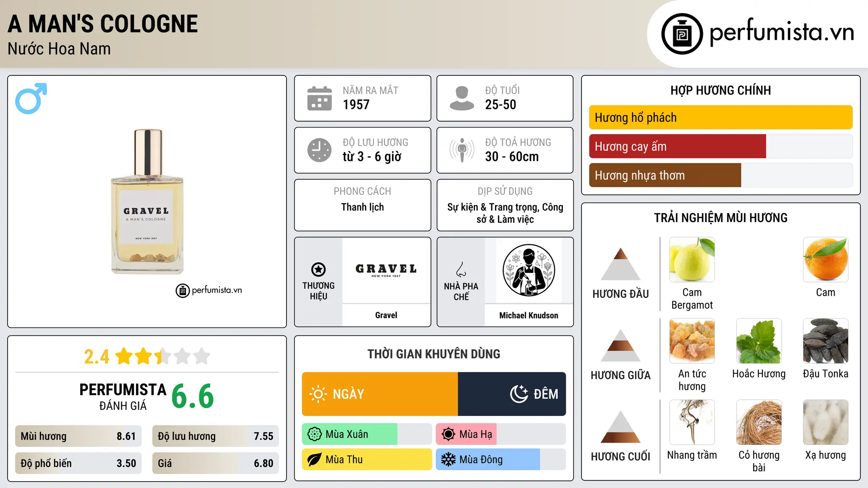This screenshot has width=868, height=488.
Task: Click the blue male gender symbol
Action: pos(31,99)
